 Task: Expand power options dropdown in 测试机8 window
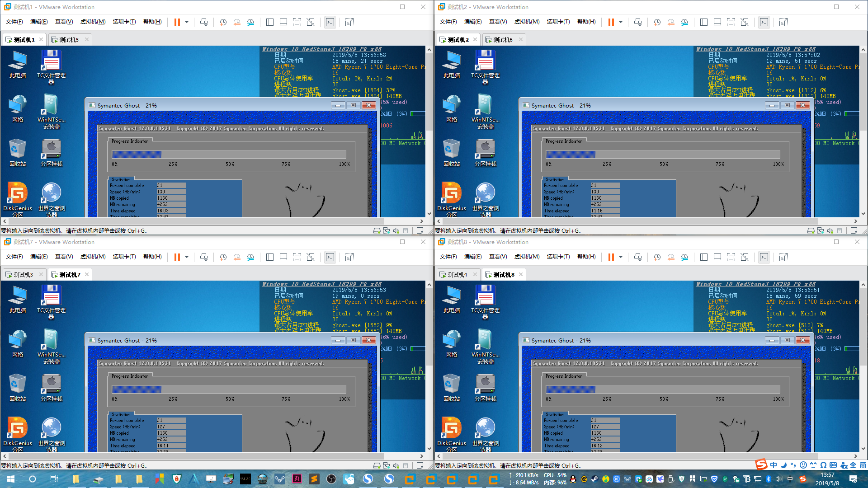[x=621, y=257]
